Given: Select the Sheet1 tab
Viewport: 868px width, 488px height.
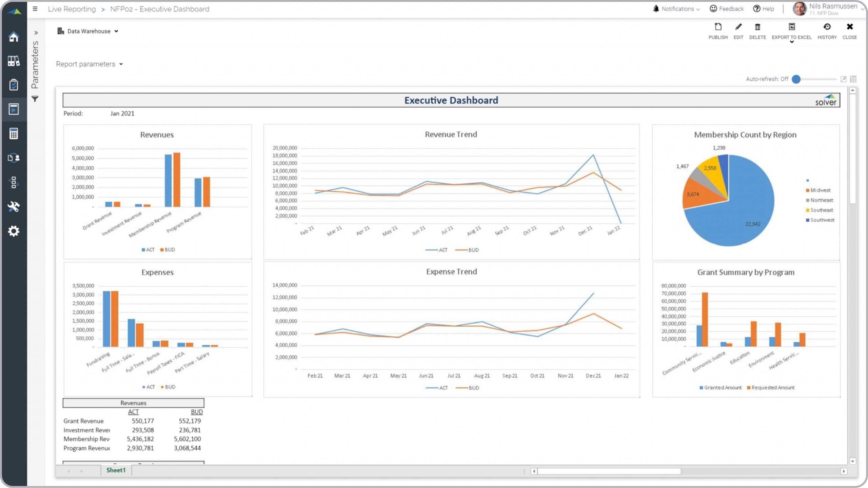Looking at the screenshot, I should click(116, 470).
